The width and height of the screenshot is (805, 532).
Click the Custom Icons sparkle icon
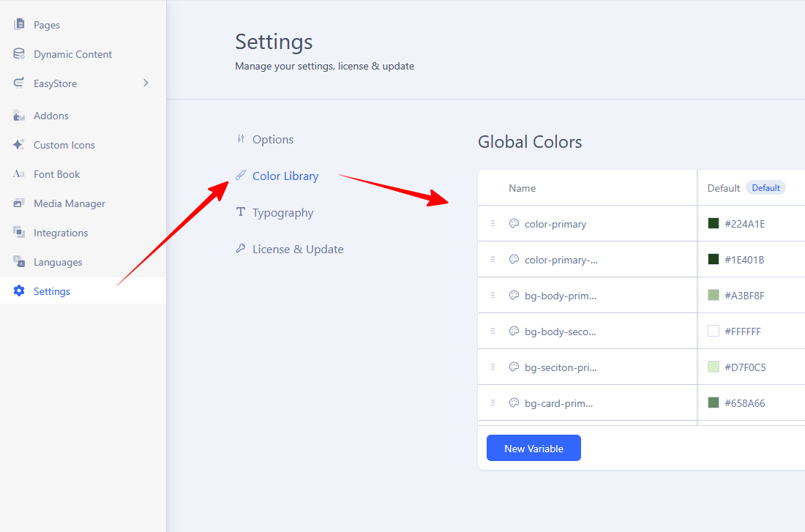[x=19, y=145]
